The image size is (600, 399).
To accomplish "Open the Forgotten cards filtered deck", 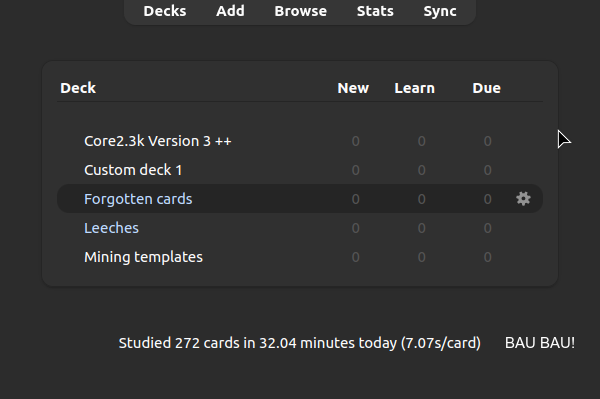I will [x=138, y=199].
